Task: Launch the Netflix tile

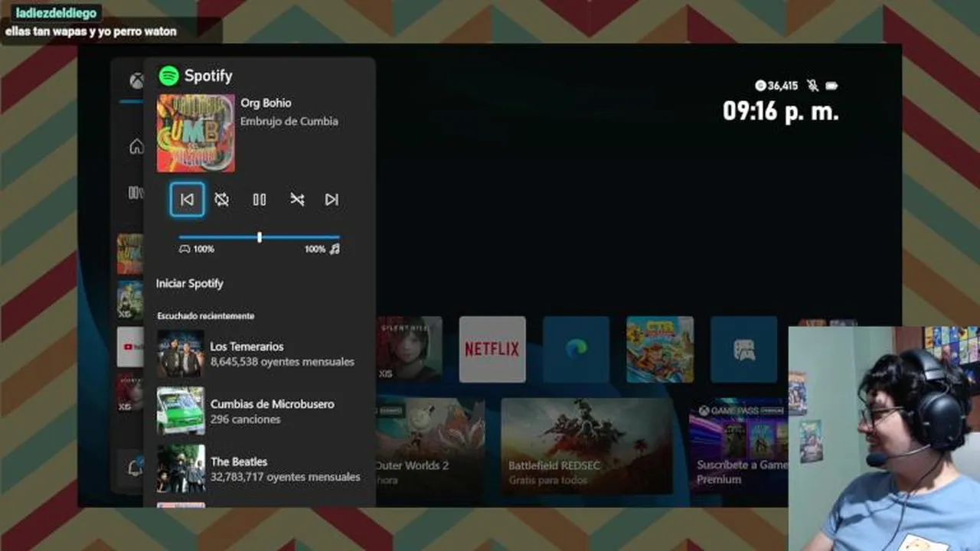Action: [x=492, y=349]
